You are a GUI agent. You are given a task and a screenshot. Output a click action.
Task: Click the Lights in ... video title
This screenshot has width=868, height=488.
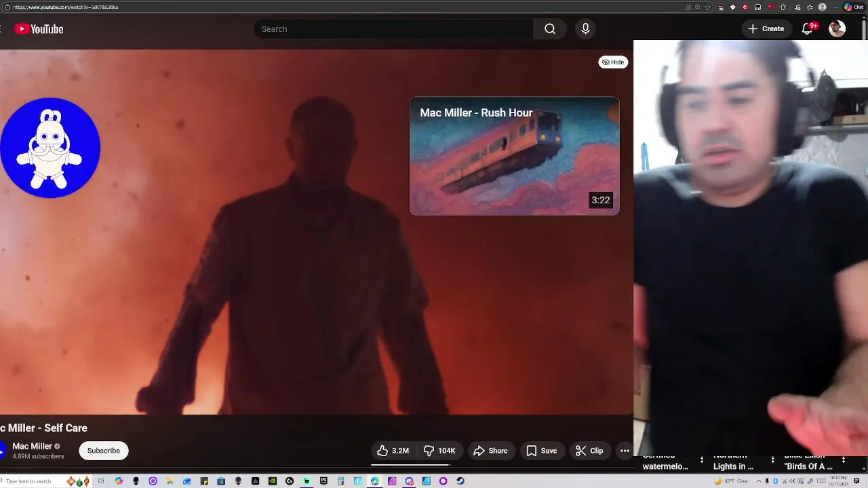click(x=733, y=466)
